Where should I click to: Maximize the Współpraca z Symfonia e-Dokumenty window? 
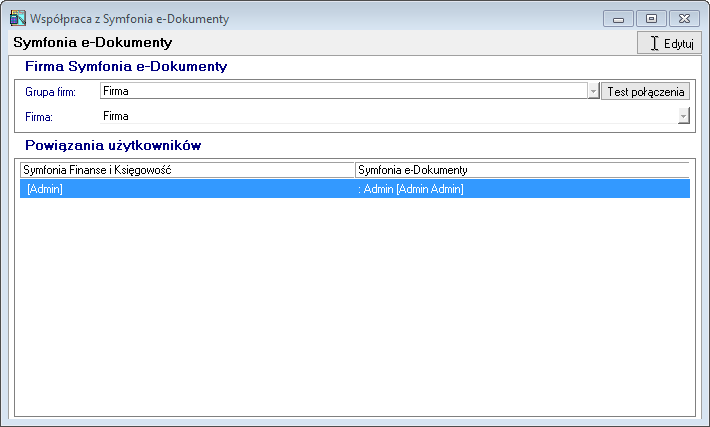(x=651, y=19)
